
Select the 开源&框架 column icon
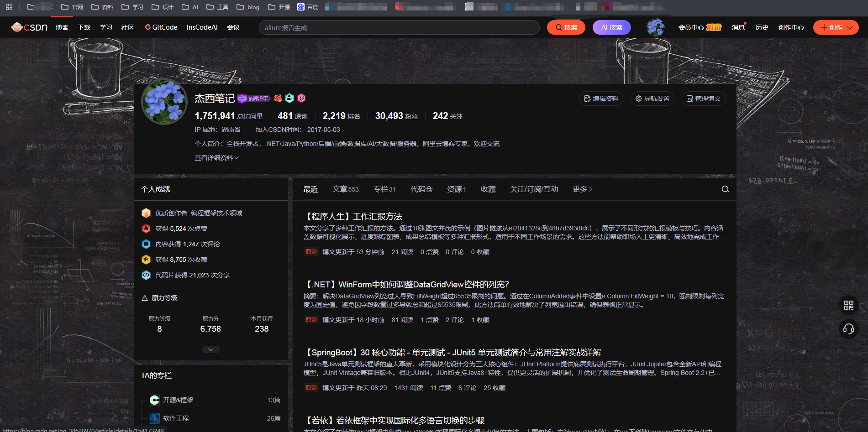click(154, 400)
